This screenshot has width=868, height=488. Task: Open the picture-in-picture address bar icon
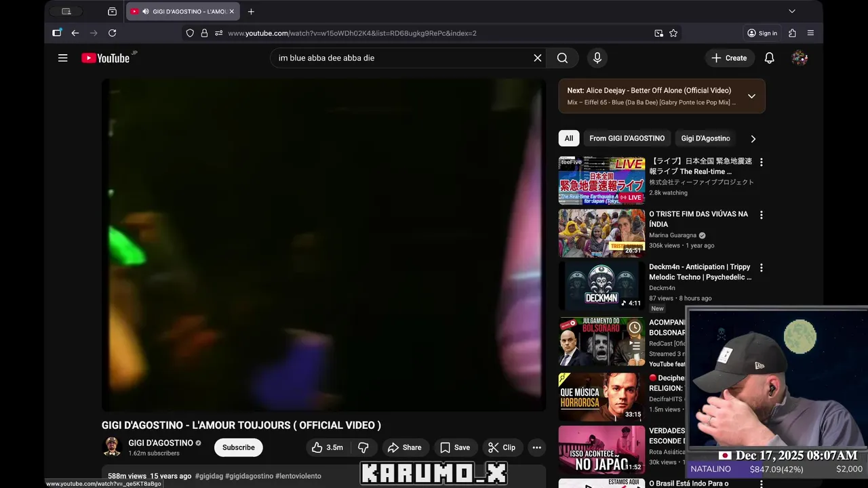[x=658, y=33]
